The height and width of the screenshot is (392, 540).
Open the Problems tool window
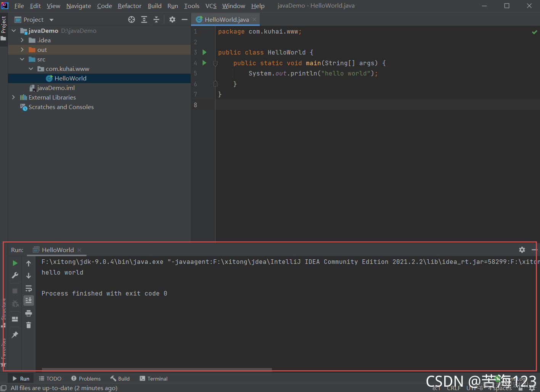click(x=86, y=379)
